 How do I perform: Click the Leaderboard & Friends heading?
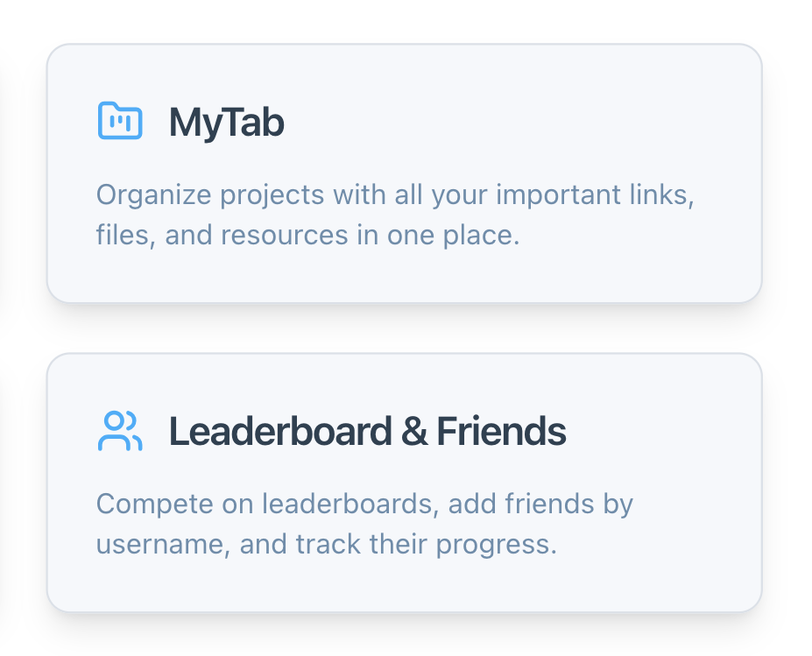pyautogui.click(x=368, y=431)
